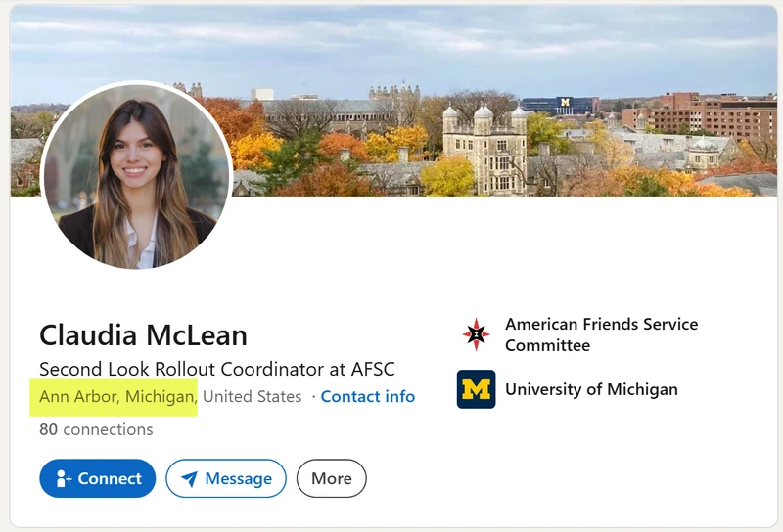This screenshot has width=783, height=532.
Task: Click the Second Look Rollout Coordinator headline
Action: pyautogui.click(x=217, y=370)
